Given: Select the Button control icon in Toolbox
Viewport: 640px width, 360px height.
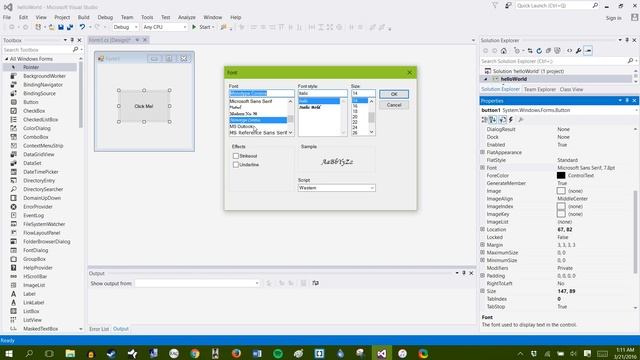Looking at the screenshot, I should point(13,102).
